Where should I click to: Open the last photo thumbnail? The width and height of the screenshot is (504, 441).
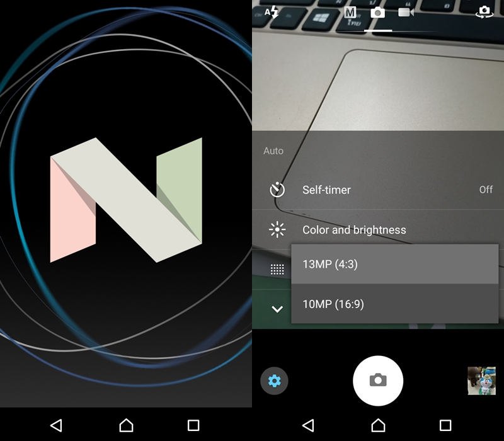tap(481, 381)
